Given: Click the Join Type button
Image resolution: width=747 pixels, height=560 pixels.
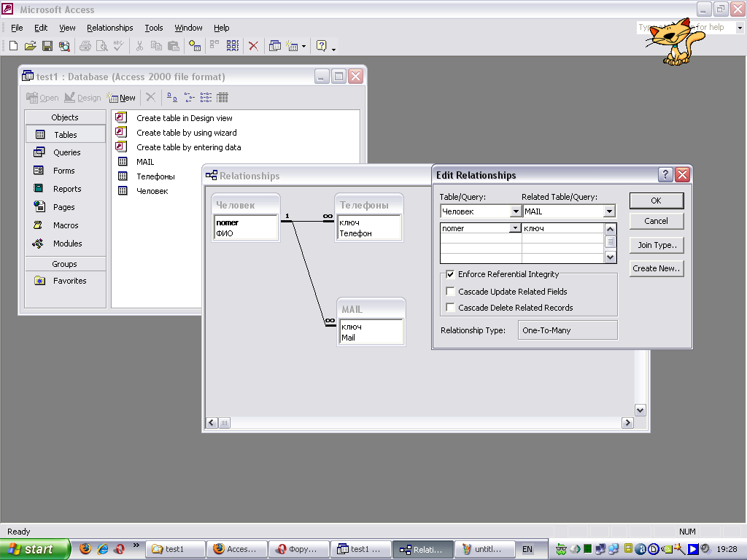Looking at the screenshot, I should pos(657,245).
